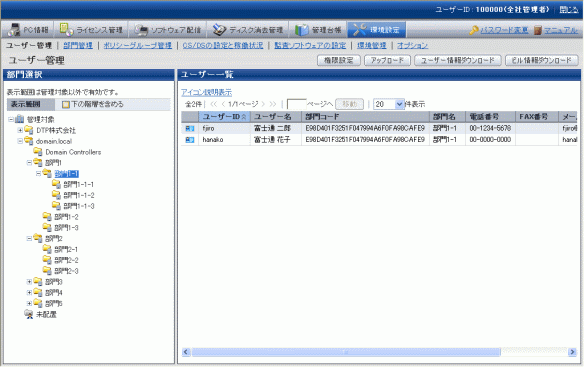Click the manual book icon
This screenshot has width=584, height=367.
point(537,30)
